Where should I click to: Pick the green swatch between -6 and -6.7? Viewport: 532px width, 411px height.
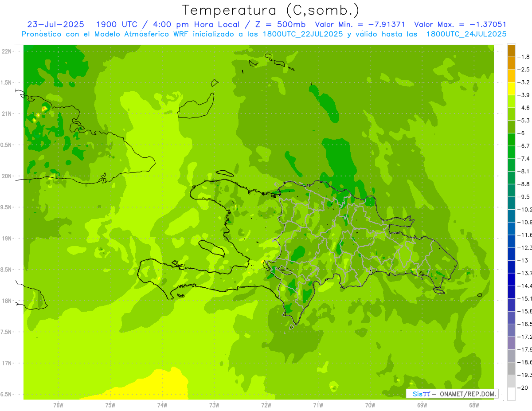pos(511,139)
